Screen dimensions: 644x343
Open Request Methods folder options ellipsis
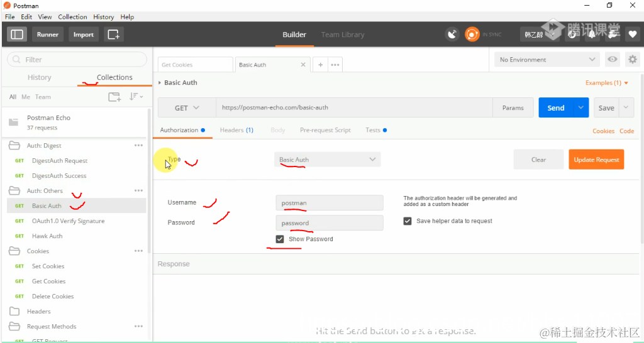point(138,327)
